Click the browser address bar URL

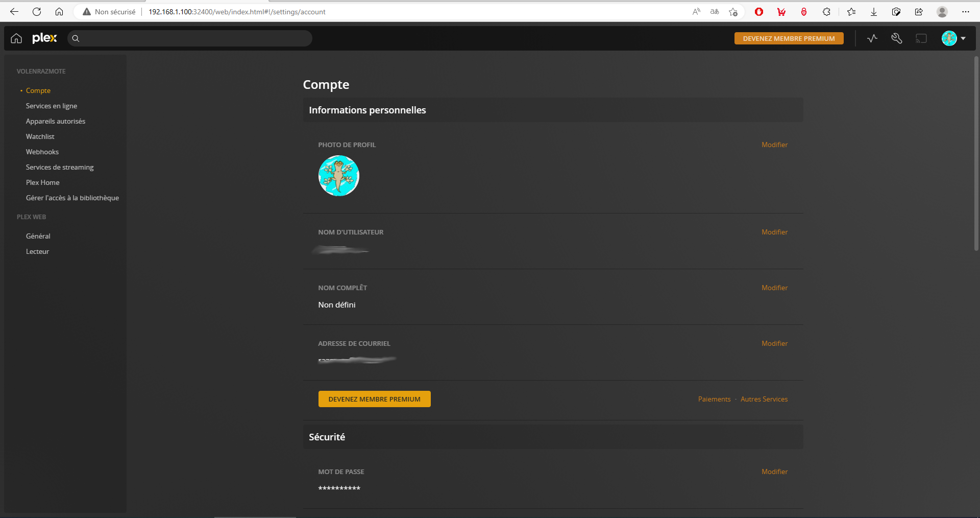coord(237,12)
